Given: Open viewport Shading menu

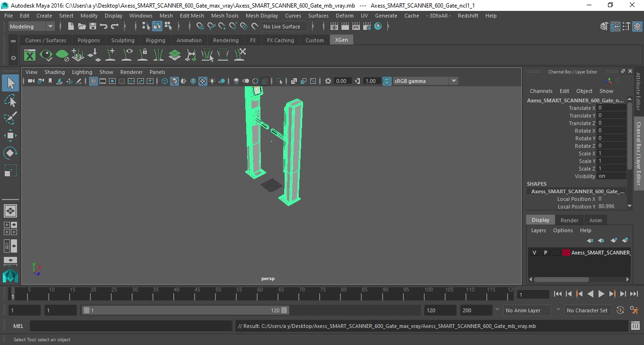Looking at the screenshot, I should tap(54, 72).
